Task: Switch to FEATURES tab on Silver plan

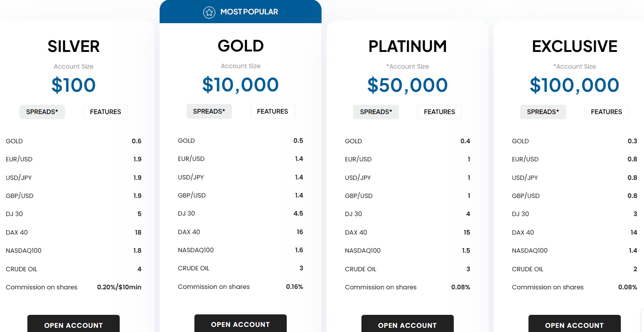Action: 105,112
